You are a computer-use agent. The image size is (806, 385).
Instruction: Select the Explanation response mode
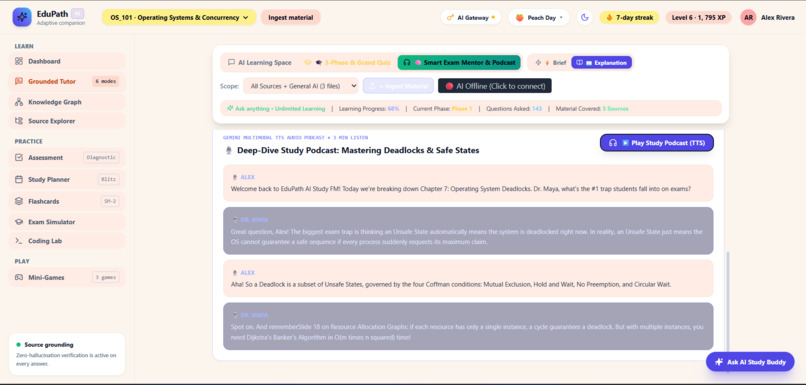point(601,63)
